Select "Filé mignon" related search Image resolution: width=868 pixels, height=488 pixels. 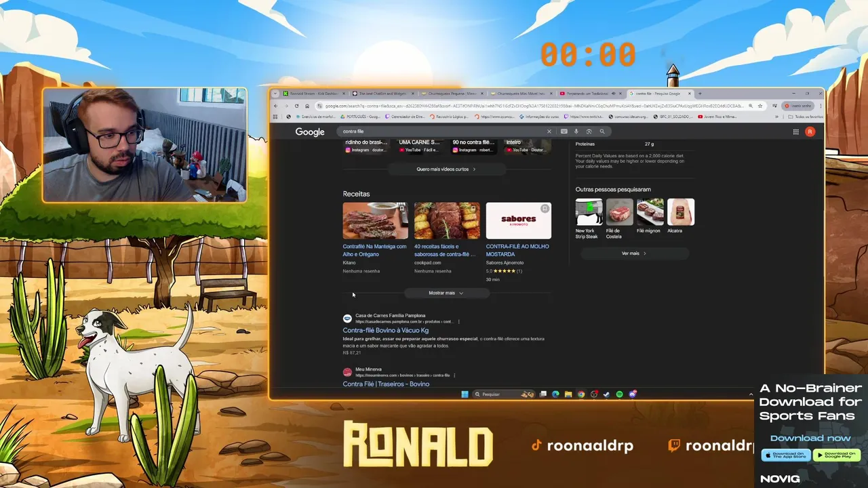click(x=650, y=216)
